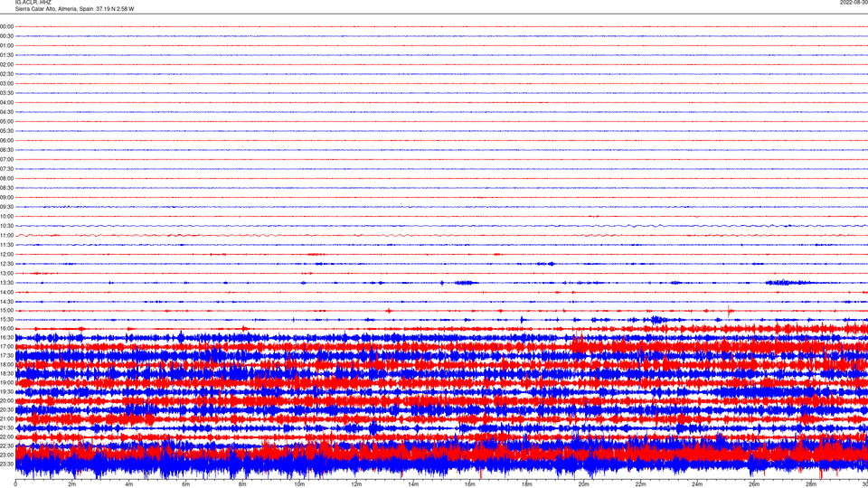Select the 13:00 time label
Image resolution: width=868 pixels, height=488 pixels.
coord(6,273)
